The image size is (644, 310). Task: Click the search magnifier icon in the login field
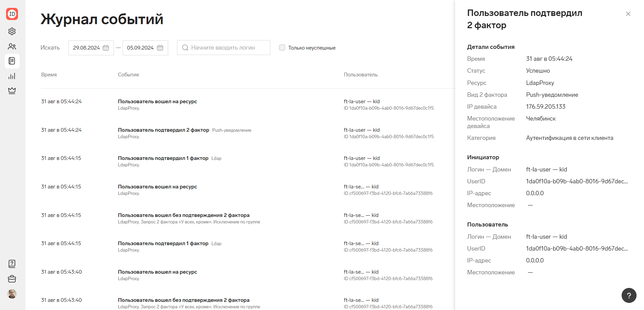185,48
